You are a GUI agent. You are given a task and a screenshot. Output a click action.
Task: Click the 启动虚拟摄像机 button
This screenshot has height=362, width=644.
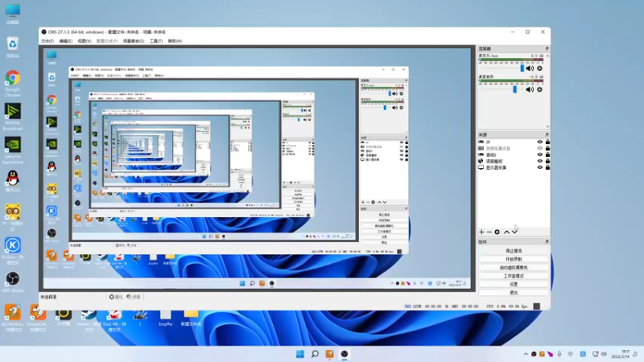(514, 268)
